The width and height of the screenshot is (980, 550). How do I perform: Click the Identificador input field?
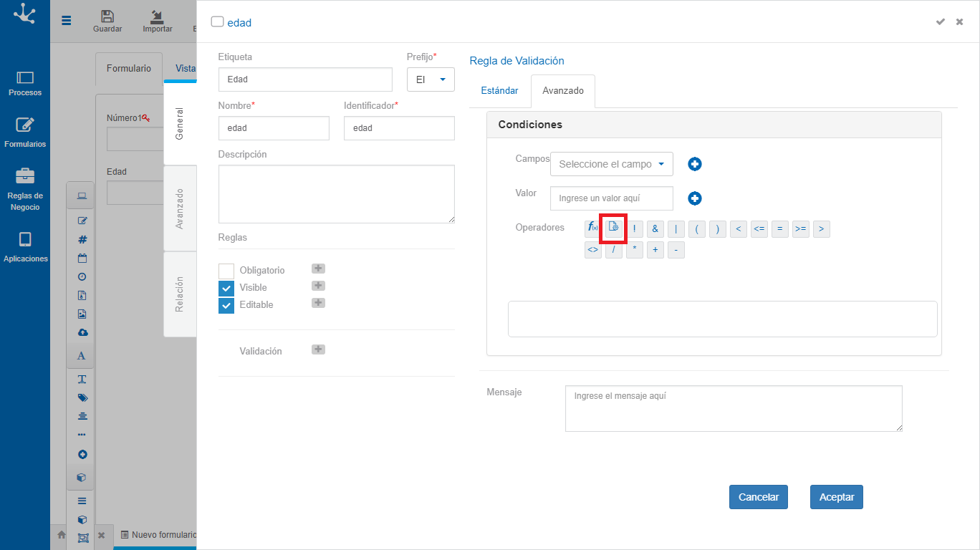(x=399, y=128)
